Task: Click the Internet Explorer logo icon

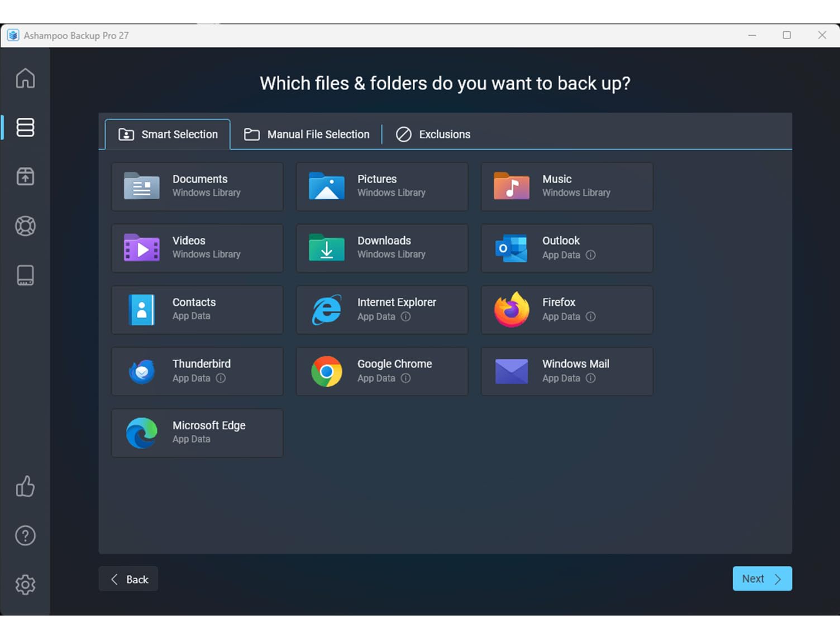Action: (326, 310)
